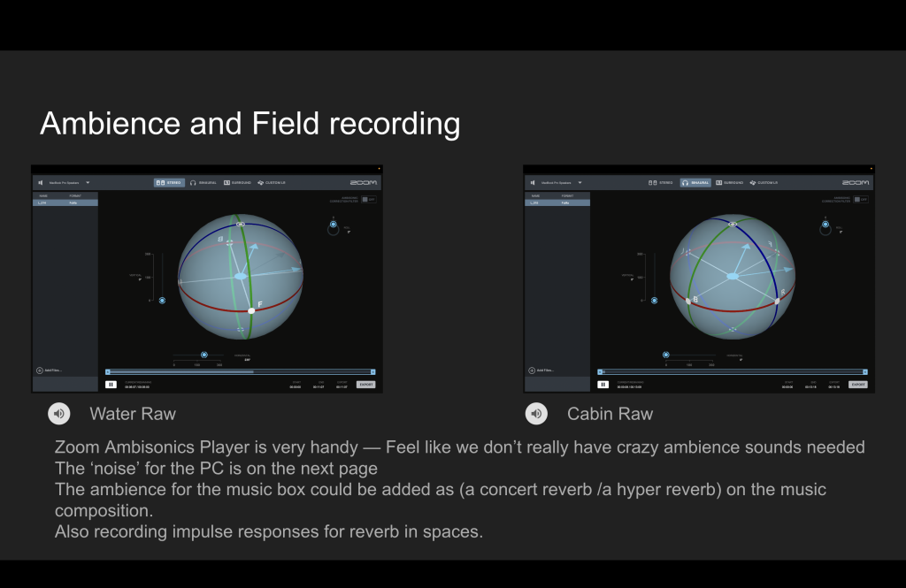Click the 'Ambience and Field recording' title
This screenshot has width=906, height=588.
pyautogui.click(x=250, y=124)
